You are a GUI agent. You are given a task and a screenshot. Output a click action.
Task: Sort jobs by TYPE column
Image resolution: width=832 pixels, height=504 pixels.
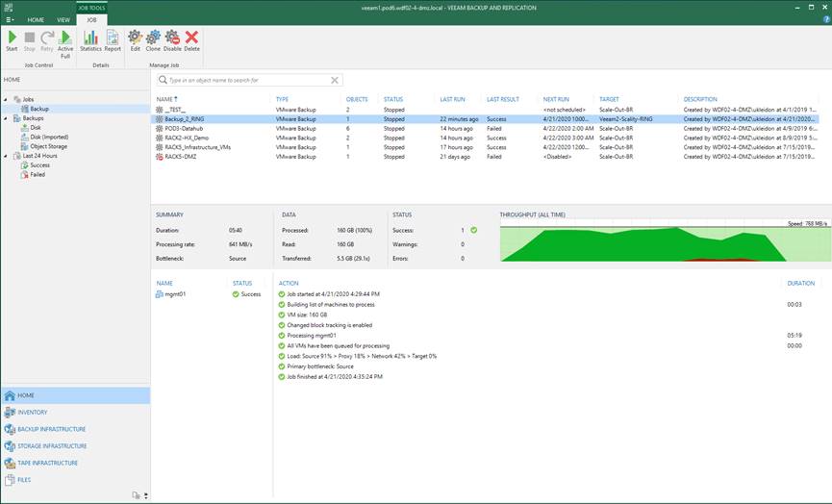(282, 99)
